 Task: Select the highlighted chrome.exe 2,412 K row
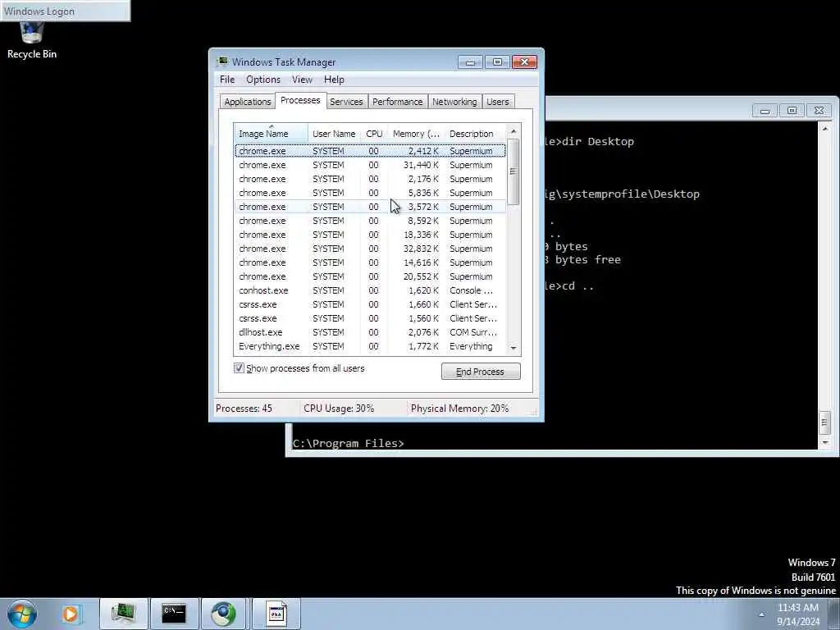(370, 151)
